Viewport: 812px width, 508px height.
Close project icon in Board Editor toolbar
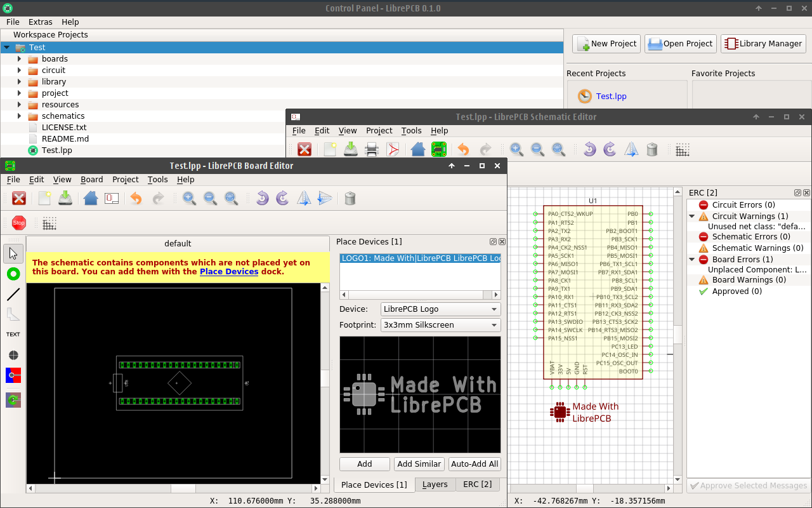(x=19, y=198)
